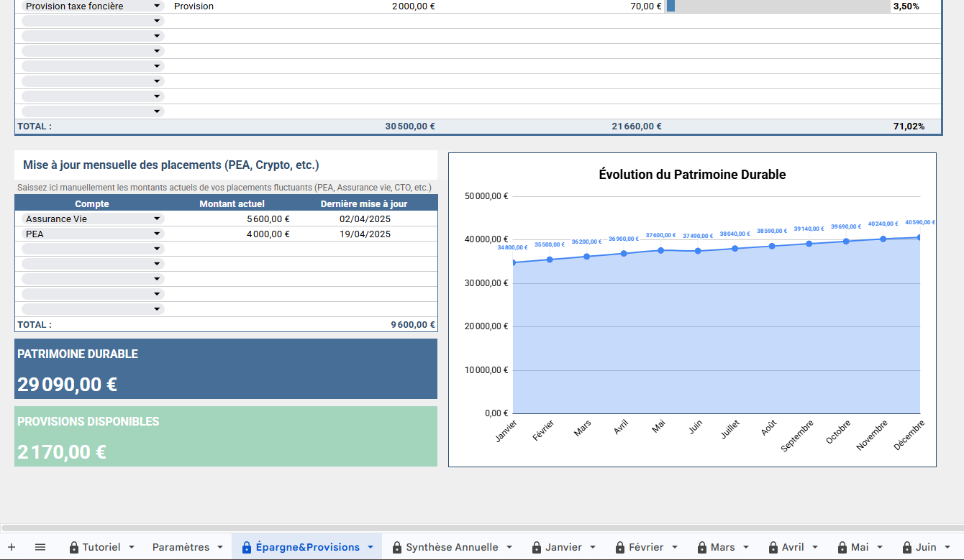Switch to the Paramètres sheet tab
Viewport: 964px width, 560px height.
pos(181,547)
